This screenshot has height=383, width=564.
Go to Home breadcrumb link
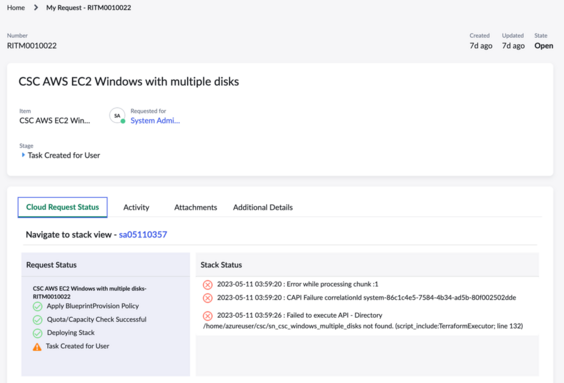[x=16, y=8]
